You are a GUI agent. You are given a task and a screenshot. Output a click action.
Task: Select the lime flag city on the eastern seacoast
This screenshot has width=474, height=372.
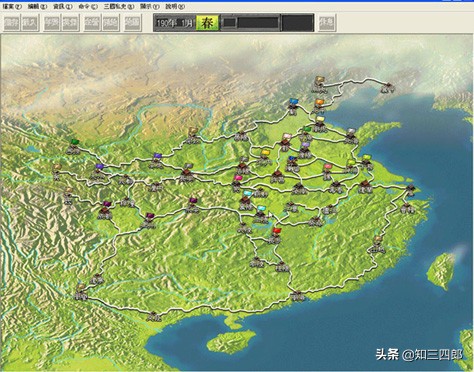pyautogui.click(x=366, y=163)
